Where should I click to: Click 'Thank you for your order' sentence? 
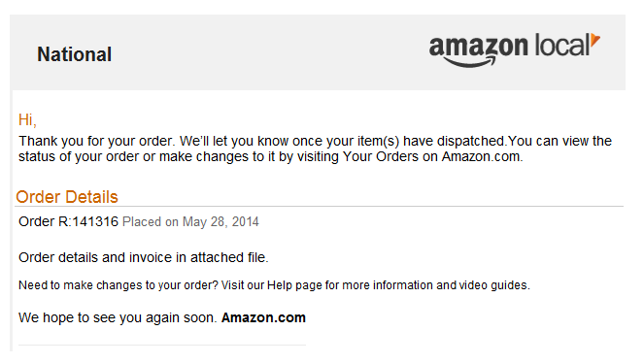(97, 141)
